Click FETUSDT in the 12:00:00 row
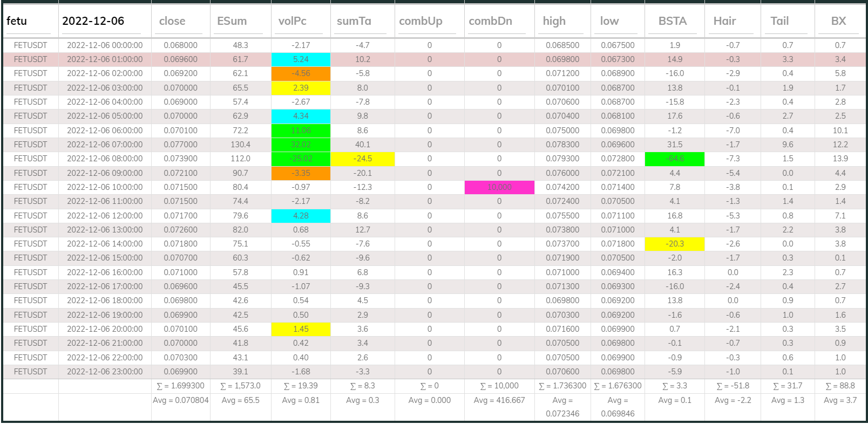Viewport: 868px width, 424px height. [30, 216]
